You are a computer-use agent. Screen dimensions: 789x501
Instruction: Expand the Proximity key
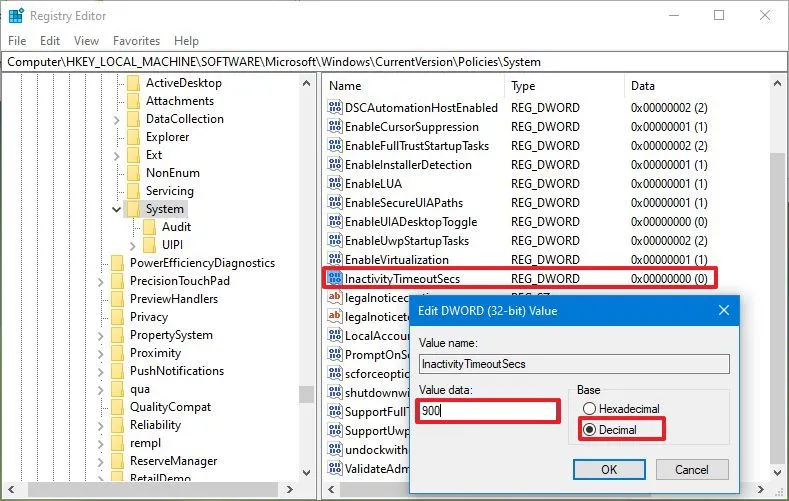tap(101, 354)
